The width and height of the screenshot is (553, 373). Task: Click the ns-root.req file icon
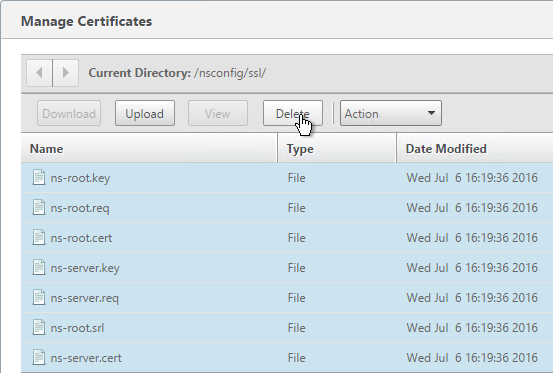click(39, 207)
